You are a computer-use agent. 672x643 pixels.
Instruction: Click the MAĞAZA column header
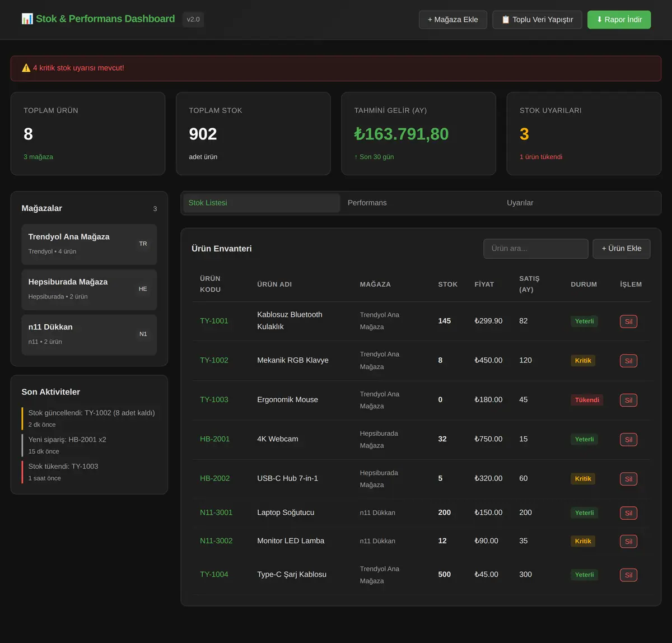tap(375, 285)
